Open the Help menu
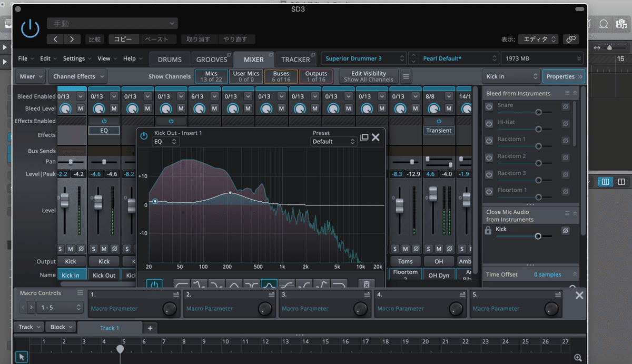 [133, 58]
